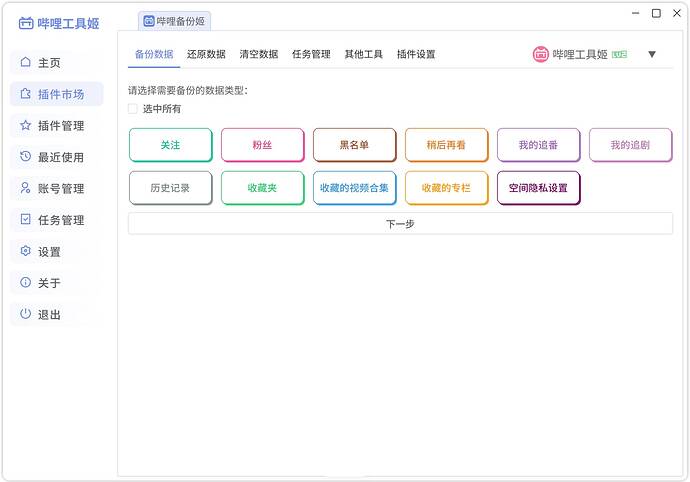This screenshot has height=482, width=690.
Task: Select the 历史记录 data type
Action: 171,188
